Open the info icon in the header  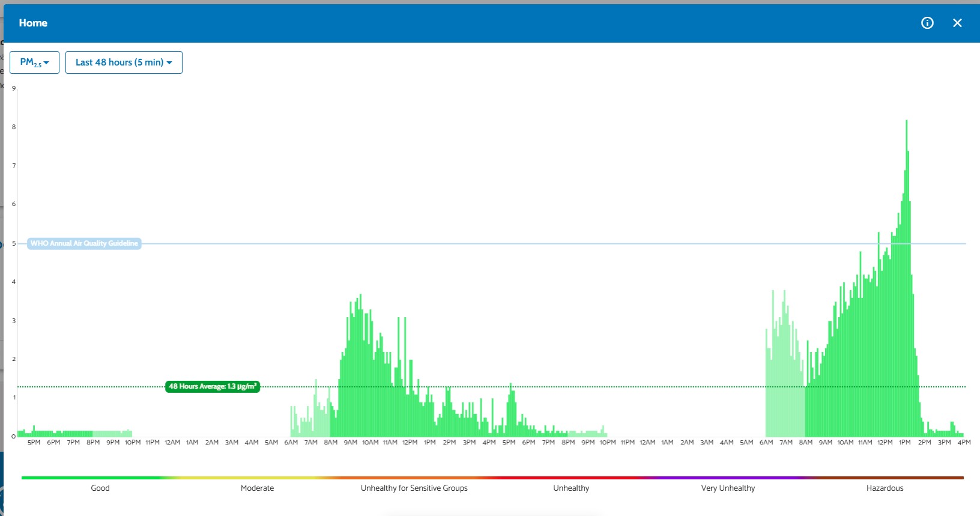point(927,23)
